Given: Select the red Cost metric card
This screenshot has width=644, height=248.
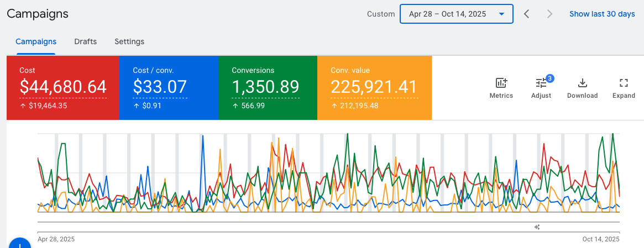Looking at the screenshot, I should click(62, 88).
